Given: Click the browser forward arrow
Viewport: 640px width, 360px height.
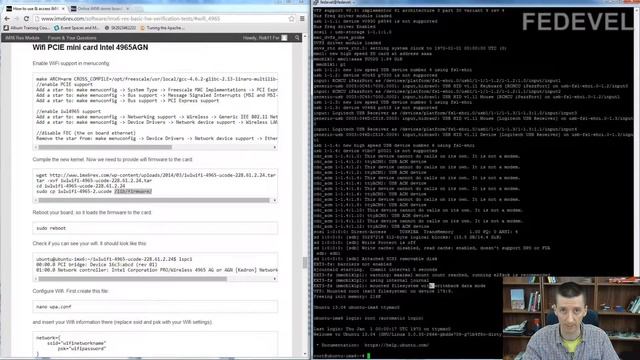Looking at the screenshot, I should click(x=17, y=19).
